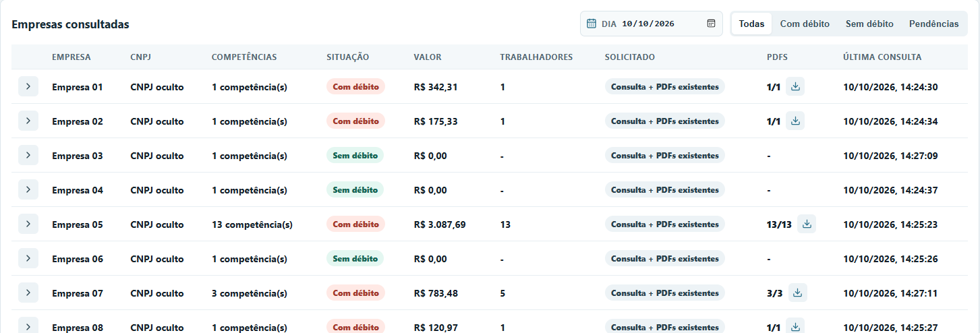Click the ÚLTIMA CONSULTA column header
The height and width of the screenshot is (333, 980).
pyautogui.click(x=882, y=57)
